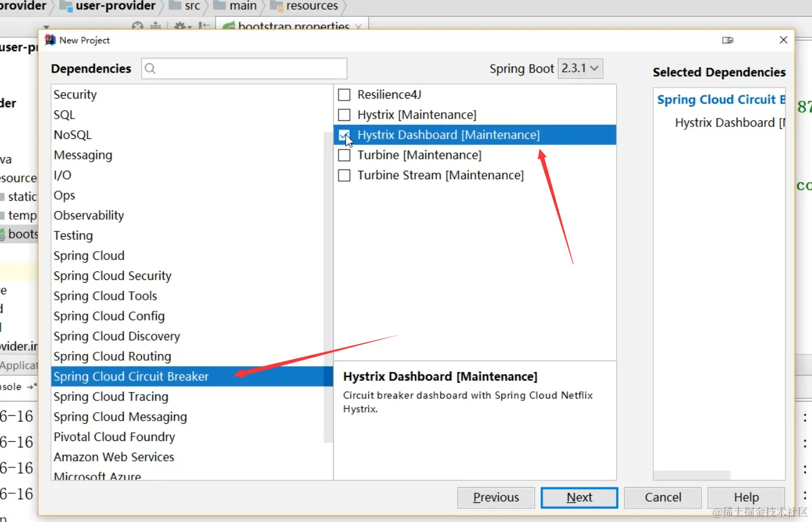The height and width of the screenshot is (522, 812).
Task: Select the Spring Cloud Tracing category
Action: pos(192,397)
